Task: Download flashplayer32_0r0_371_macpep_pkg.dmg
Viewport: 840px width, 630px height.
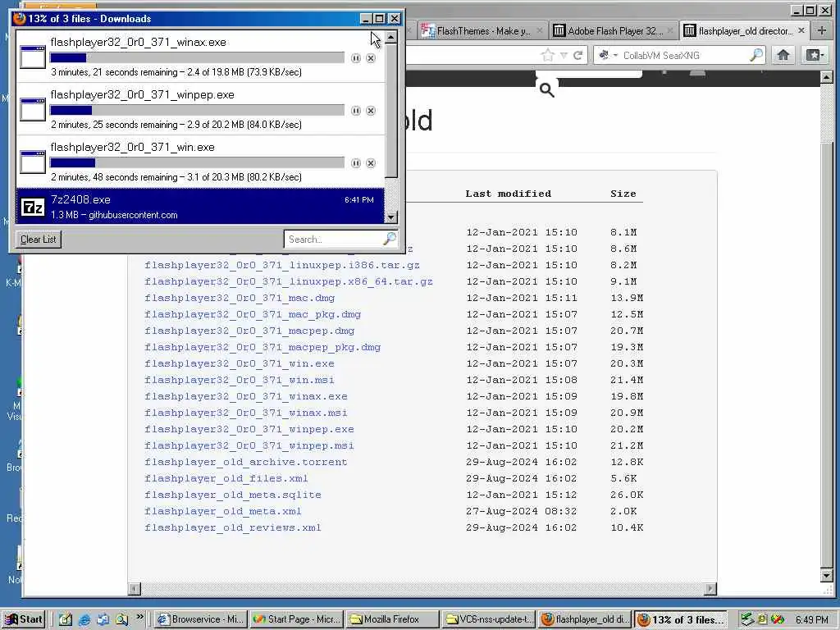Action: point(262,347)
